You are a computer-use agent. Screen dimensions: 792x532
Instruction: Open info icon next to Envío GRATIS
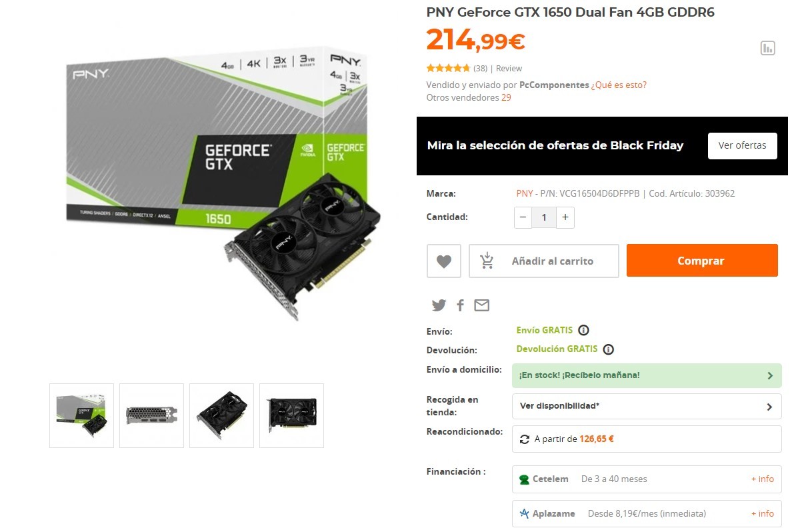coord(583,331)
